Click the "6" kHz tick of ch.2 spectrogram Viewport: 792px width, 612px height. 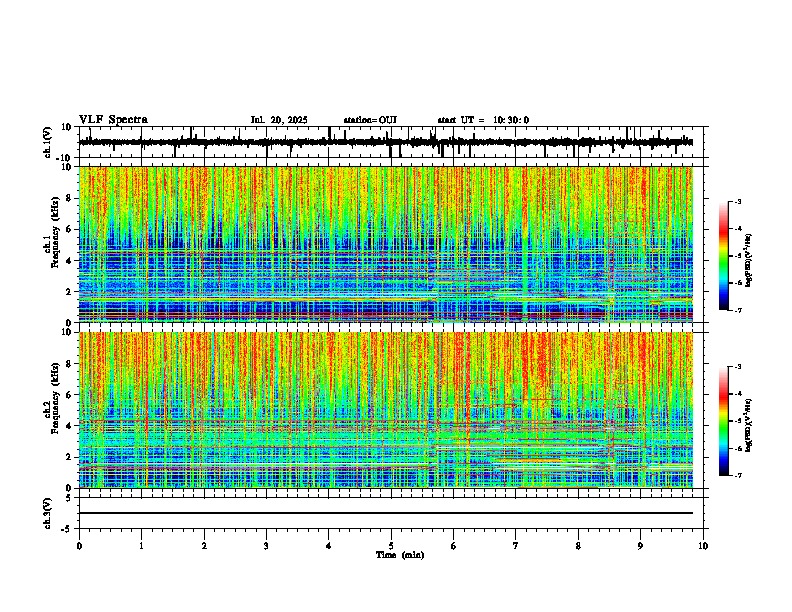69,394
